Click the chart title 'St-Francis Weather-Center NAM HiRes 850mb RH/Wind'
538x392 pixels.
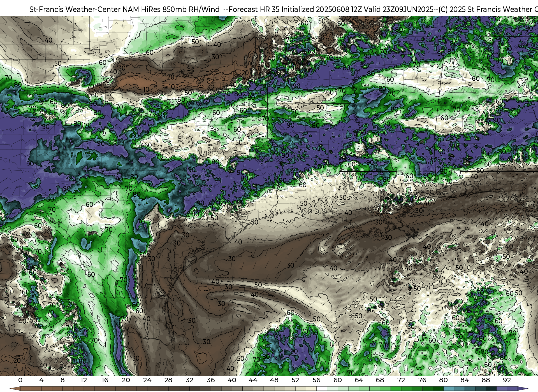124,10
